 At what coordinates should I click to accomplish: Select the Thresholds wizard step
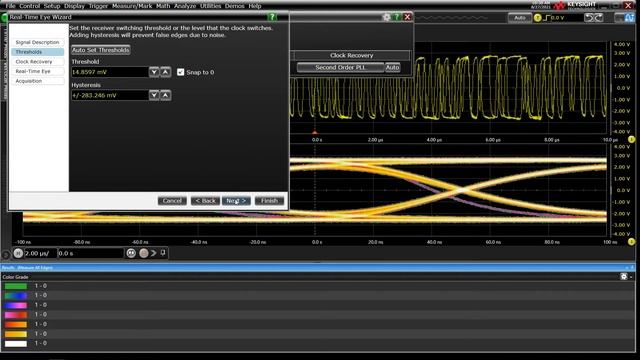coord(38,52)
